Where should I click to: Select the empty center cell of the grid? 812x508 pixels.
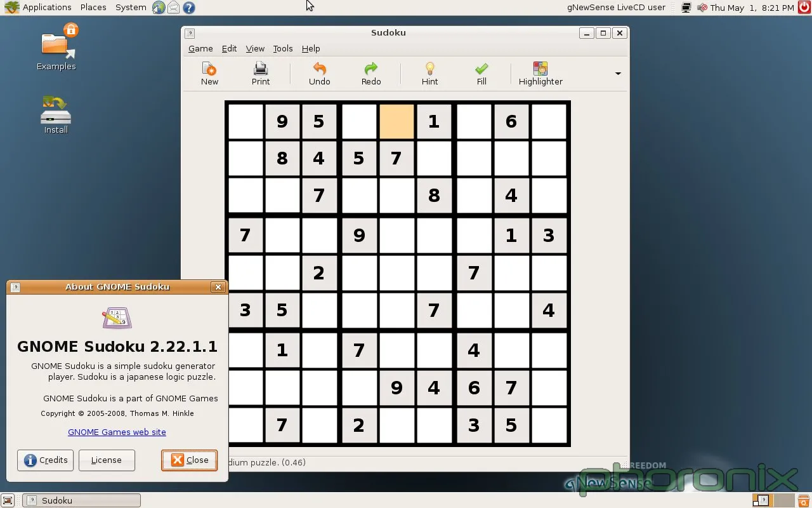(397, 273)
